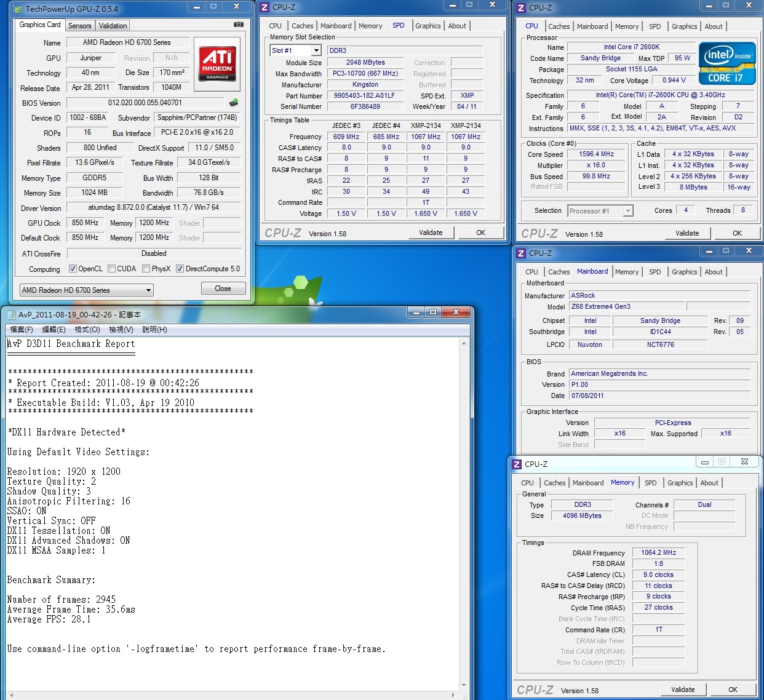Click the Memory Type value GDDR5
Screen dimensions: 764x700
tap(95, 178)
